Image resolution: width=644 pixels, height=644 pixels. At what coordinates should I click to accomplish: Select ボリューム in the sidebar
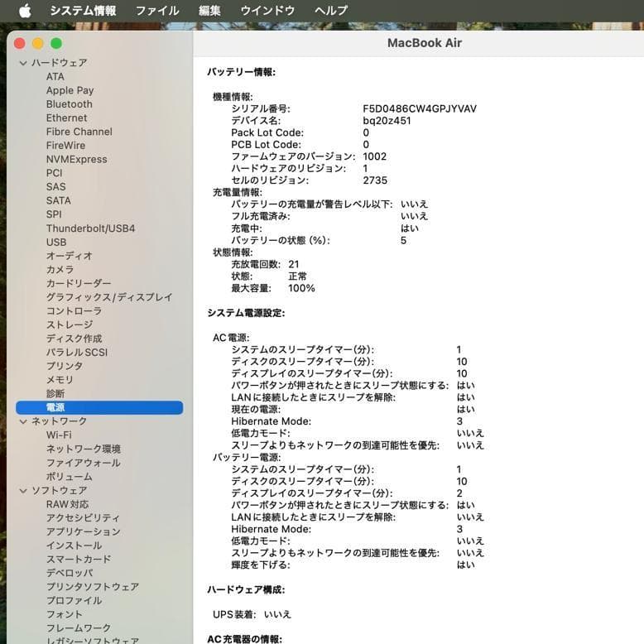click(x=70, y=477)
